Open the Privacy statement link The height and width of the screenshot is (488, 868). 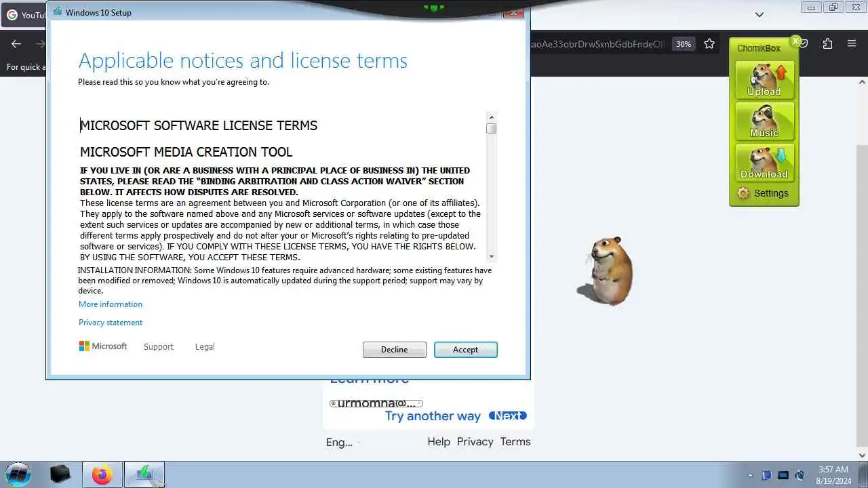click(x=111, y=323)
